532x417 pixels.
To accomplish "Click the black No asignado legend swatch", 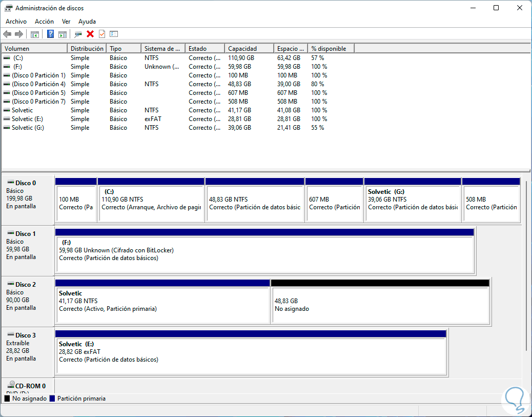I will click(7, 399).
